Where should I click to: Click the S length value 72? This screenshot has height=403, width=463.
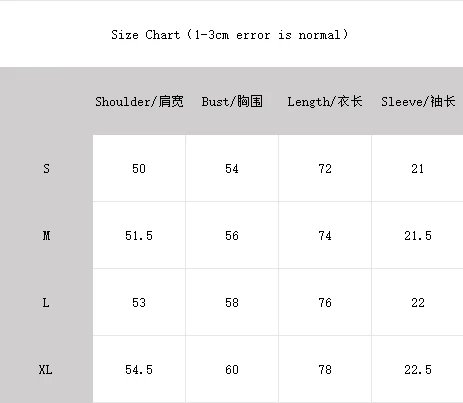[x=325, y=169]
